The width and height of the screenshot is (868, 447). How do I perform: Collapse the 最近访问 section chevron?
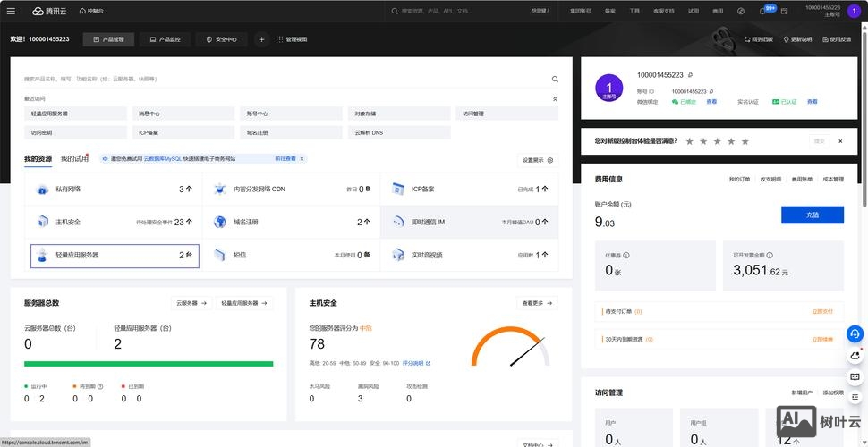(555, 98)
